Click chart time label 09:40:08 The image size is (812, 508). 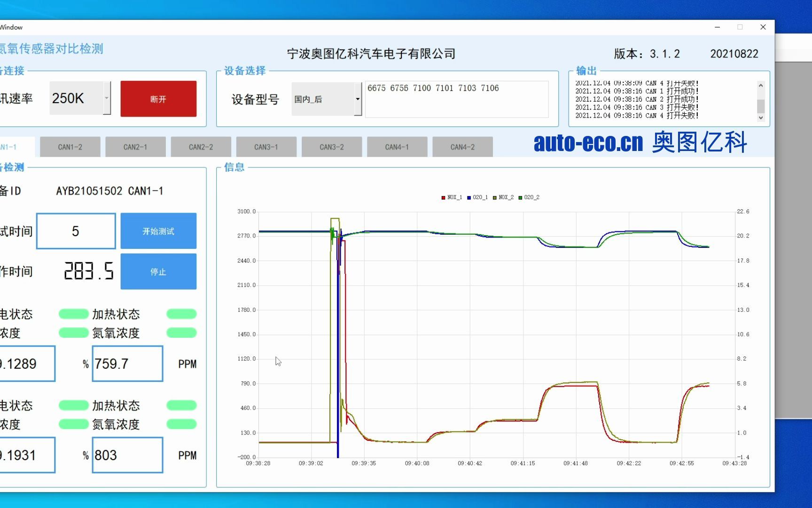click(417, 463)
